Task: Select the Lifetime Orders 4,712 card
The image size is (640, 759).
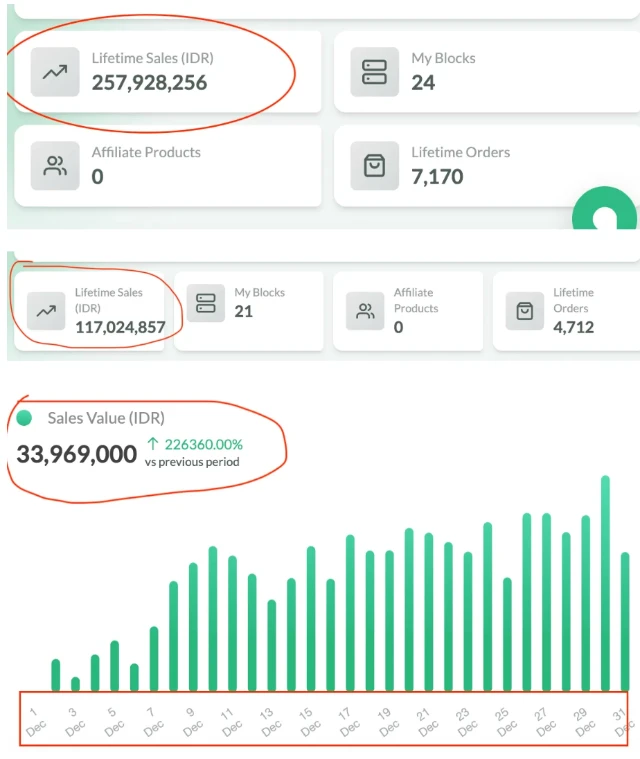Action: (568, 311)
